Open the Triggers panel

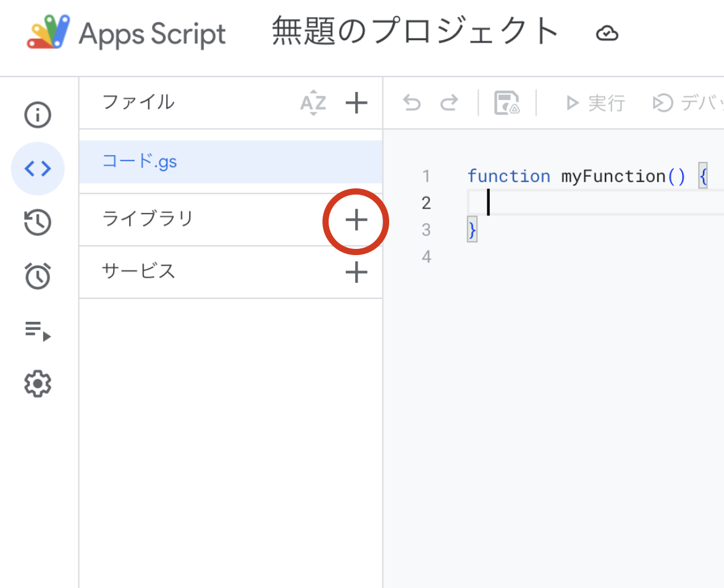38,276
